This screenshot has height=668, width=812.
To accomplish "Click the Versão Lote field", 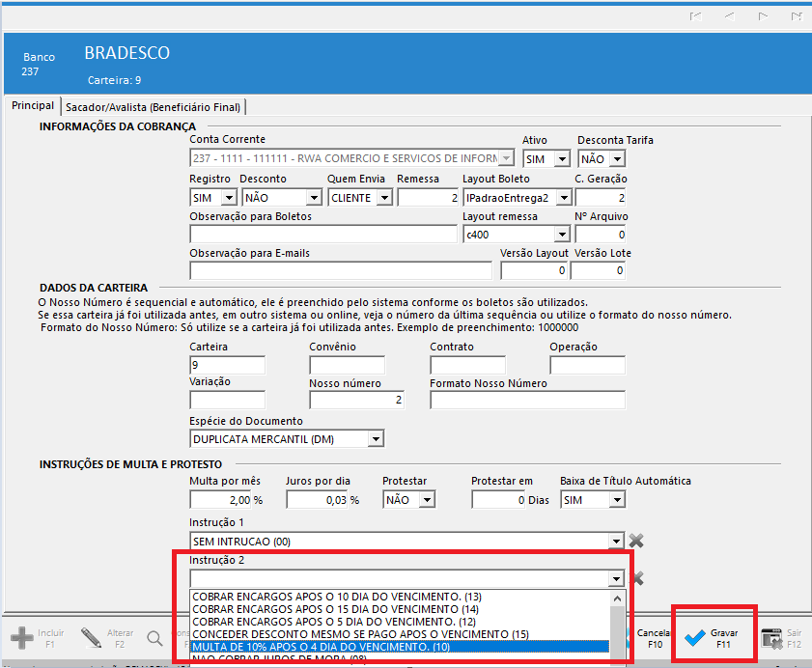I will tap(598, 271).
